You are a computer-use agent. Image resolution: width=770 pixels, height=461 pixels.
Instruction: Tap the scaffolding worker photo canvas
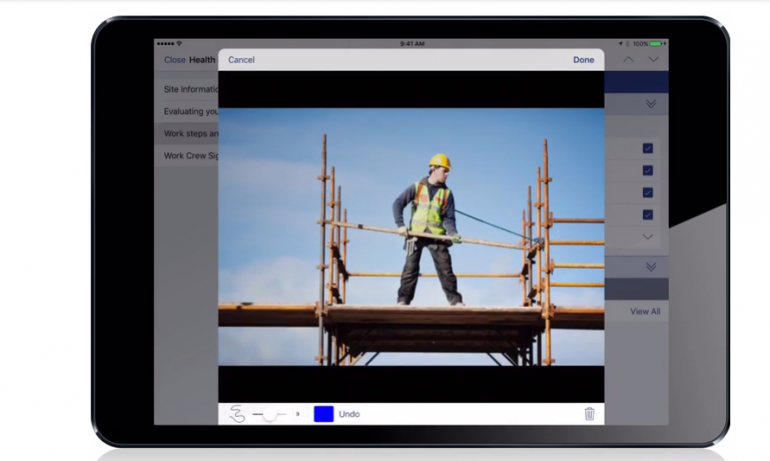click(x=411, y=236)
